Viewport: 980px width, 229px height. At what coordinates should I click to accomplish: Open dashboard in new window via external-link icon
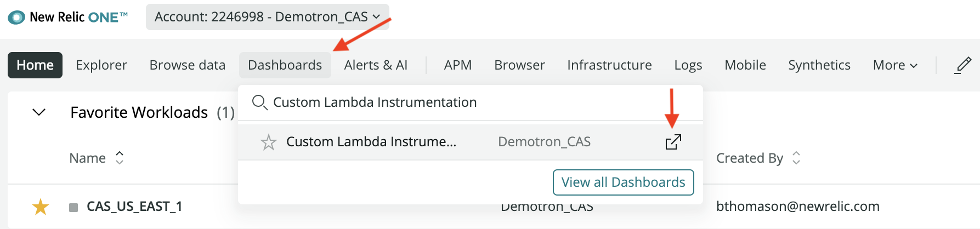pos(673,142)
